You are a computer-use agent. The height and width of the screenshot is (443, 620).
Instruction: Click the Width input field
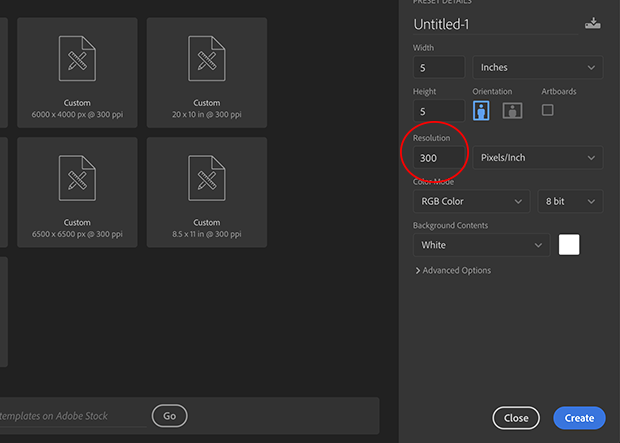(439, 68)
